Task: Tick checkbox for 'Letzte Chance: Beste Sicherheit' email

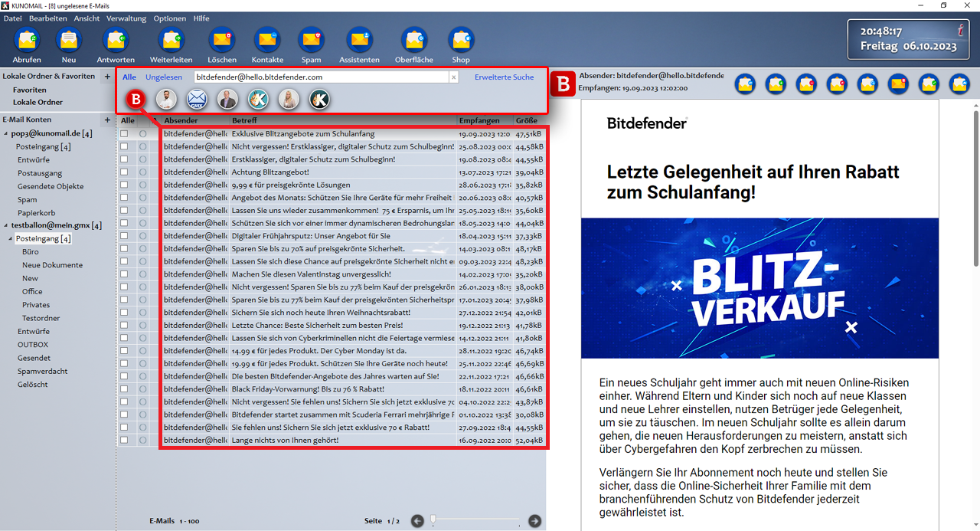Action: click(x=124, y=325)
